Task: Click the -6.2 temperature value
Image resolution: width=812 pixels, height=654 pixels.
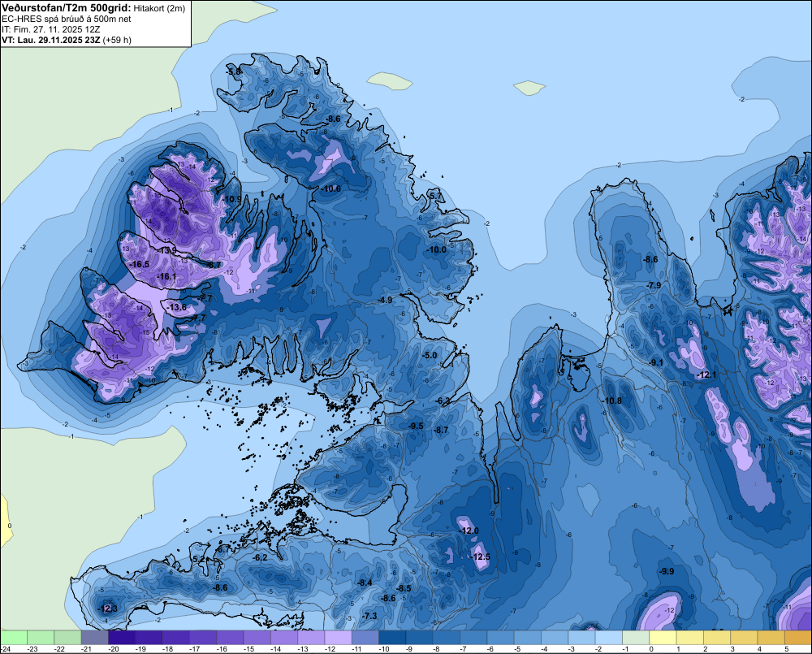Action: 261,557
